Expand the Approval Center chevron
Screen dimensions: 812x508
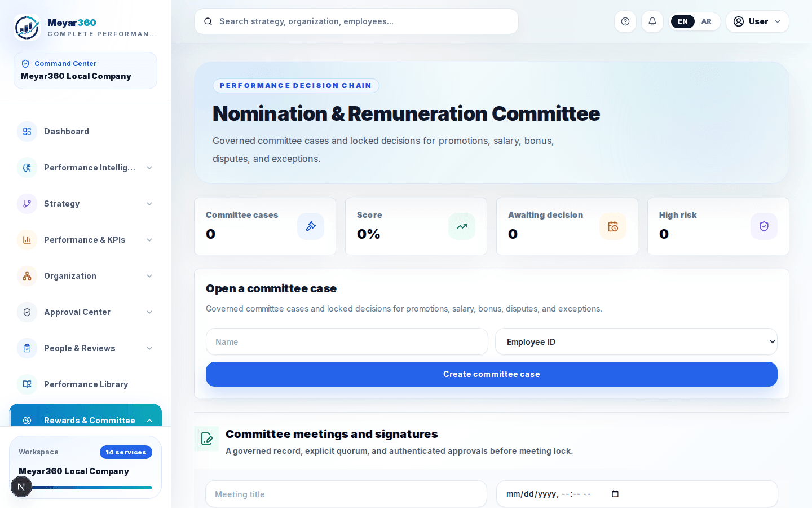(149, 312)
